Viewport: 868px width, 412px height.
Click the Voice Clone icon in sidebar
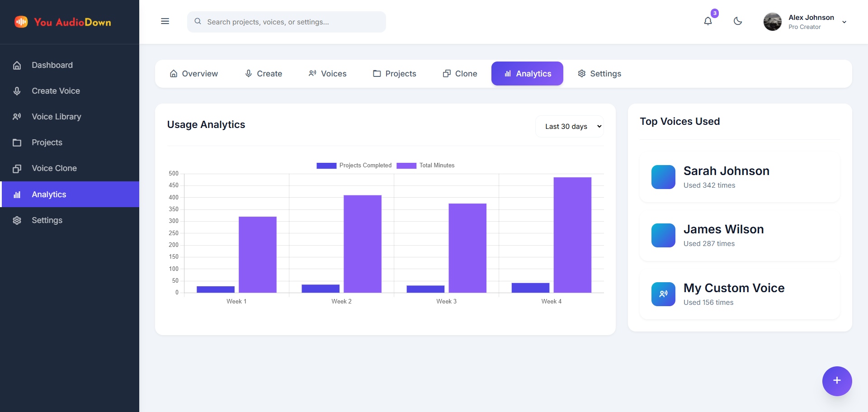point(17,168)
